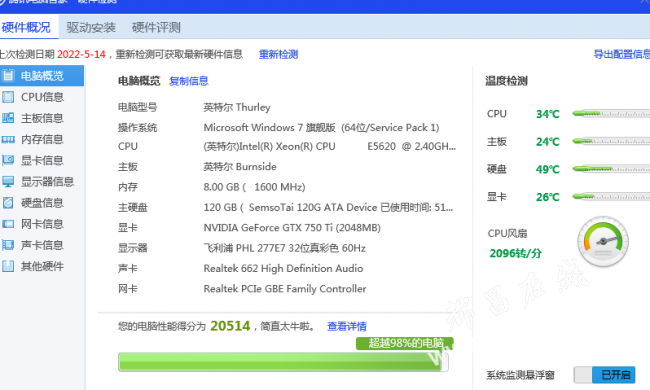This screenshot has height=390, width=650.
Task: Open the 查看详情 score details link
Action: [x=347, y=326]
